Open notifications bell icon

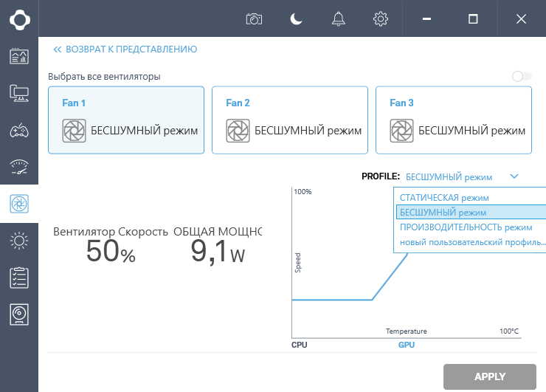coord(339,19)
